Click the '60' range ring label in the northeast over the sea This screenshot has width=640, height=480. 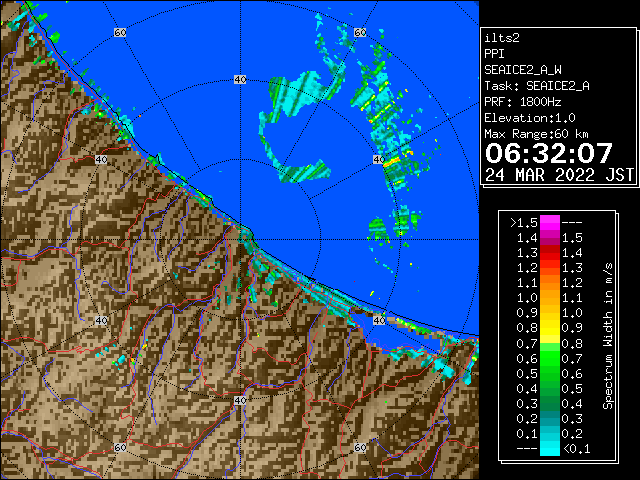[x=360, y=32]
